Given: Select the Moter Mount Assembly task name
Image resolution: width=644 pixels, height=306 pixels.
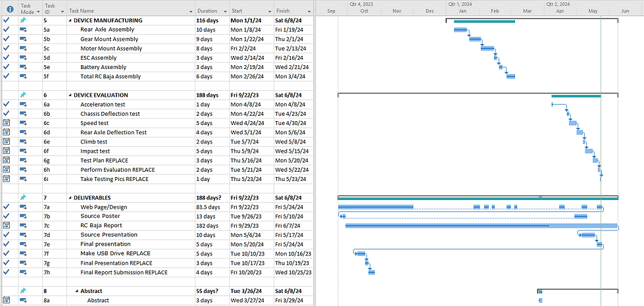Looking at the screenshot, I should click(111, 49).
